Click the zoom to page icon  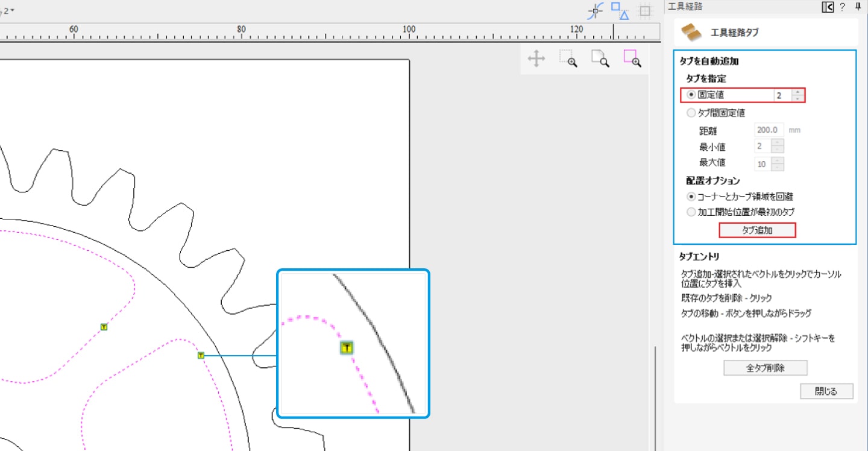tap(600, 58)
